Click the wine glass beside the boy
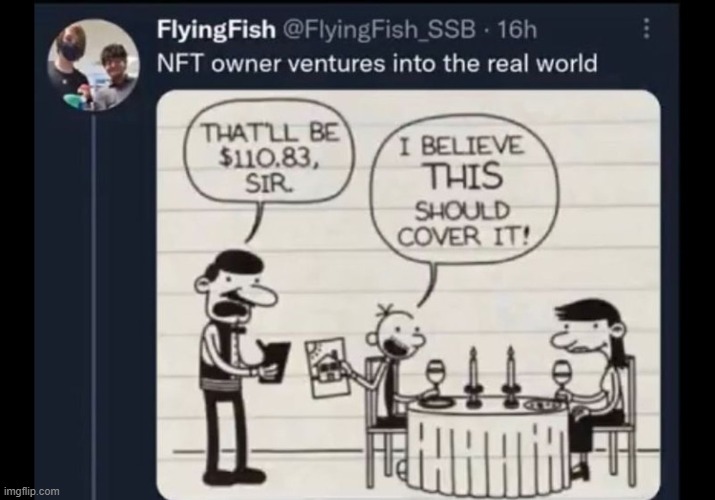 point(436,376)
